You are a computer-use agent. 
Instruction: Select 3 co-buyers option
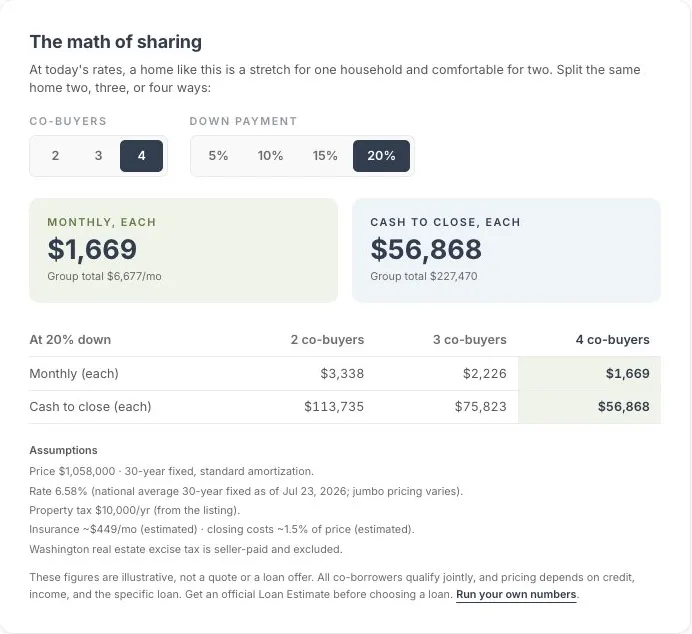98,156
